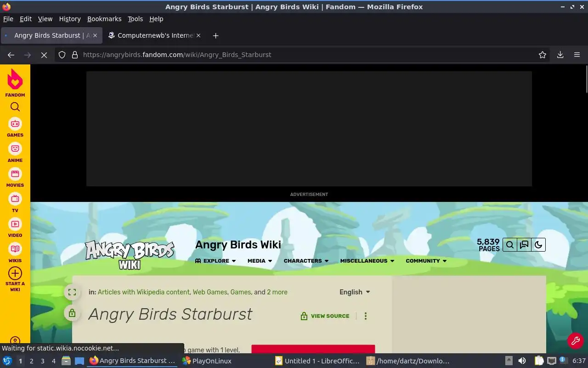The height and width of the screenshot is (368, 588).
Task: Open the Wikis section in sidebar
Action: (x=15, y=253)
